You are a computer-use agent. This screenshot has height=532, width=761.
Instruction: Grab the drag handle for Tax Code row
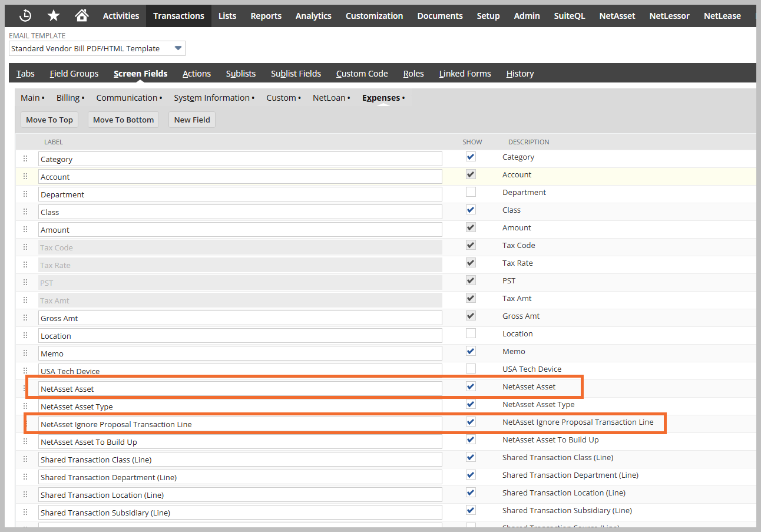(25, 247)
